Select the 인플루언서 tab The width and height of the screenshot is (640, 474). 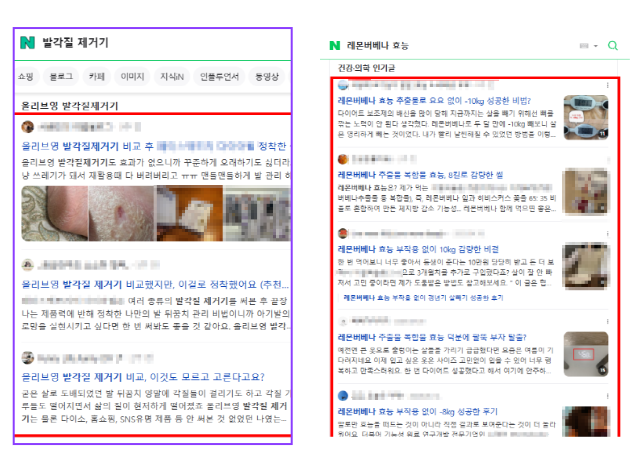click(219, 76)
